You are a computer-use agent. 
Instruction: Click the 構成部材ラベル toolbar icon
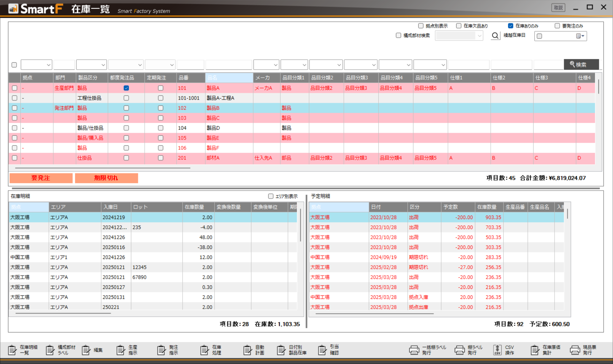click(x=50, y=350)
